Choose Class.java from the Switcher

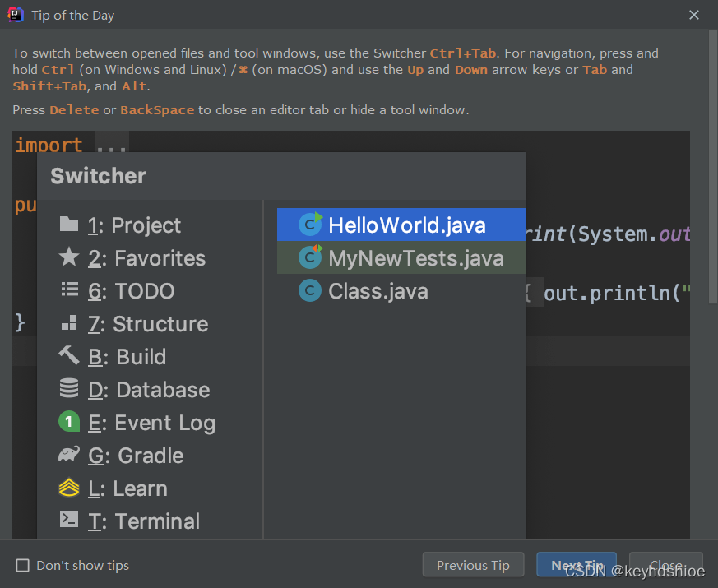[401, 291]
